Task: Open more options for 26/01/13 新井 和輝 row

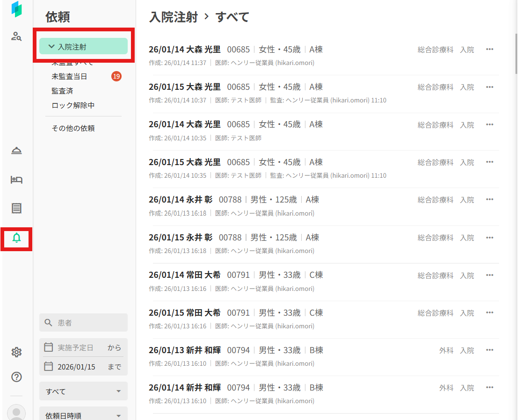Action: point(490,350)
